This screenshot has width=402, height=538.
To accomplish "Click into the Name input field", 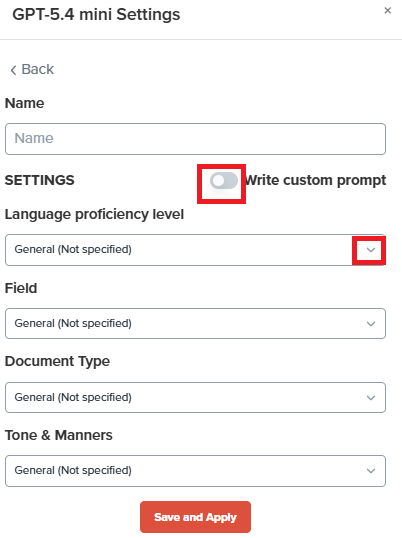I will point(196,139).
